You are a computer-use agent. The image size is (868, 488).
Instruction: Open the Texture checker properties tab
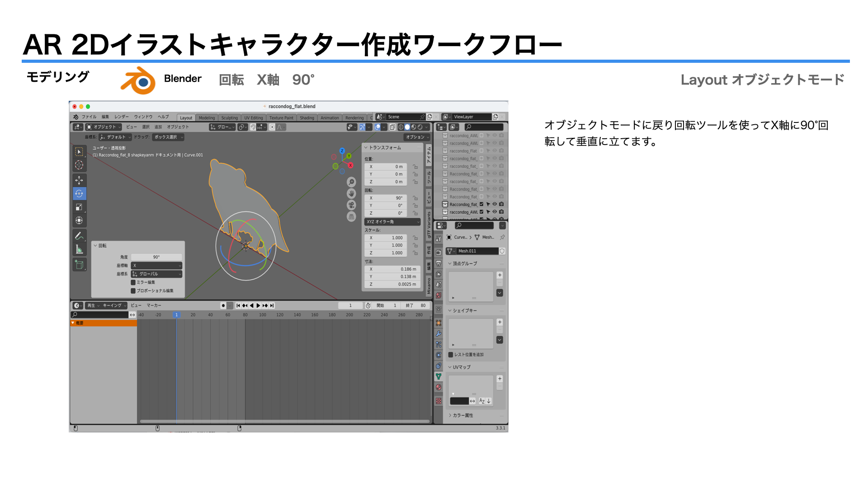tap(439, 401)
